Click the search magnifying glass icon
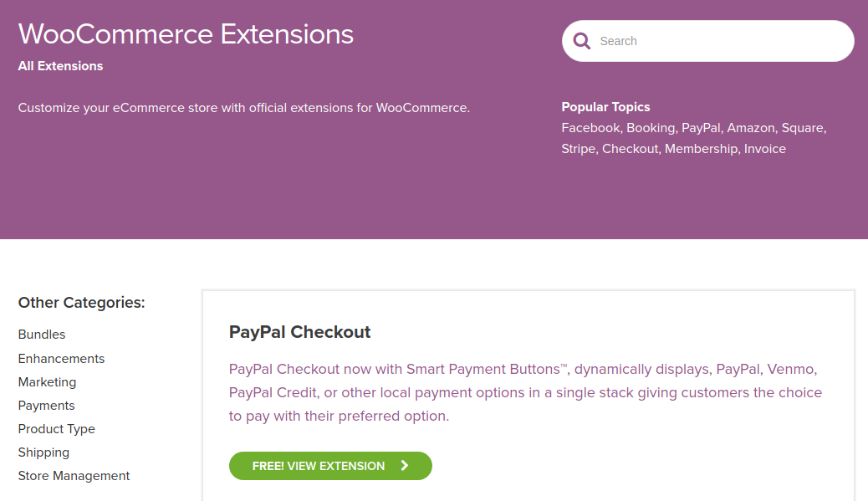 [x=582, y=39]
